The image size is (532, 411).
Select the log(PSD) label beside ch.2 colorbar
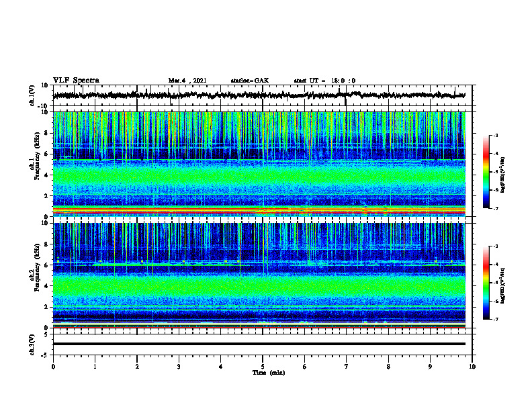[x=503, y=285]
